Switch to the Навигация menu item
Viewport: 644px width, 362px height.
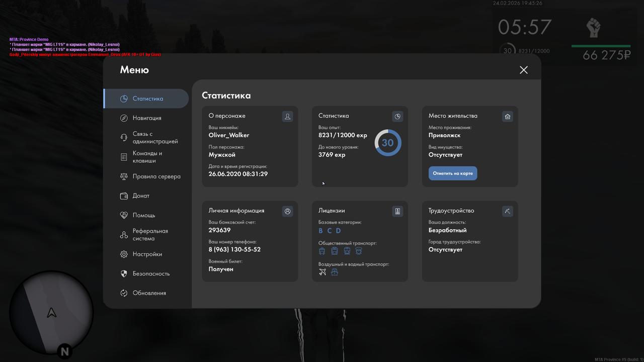click(x=146, y=118)
